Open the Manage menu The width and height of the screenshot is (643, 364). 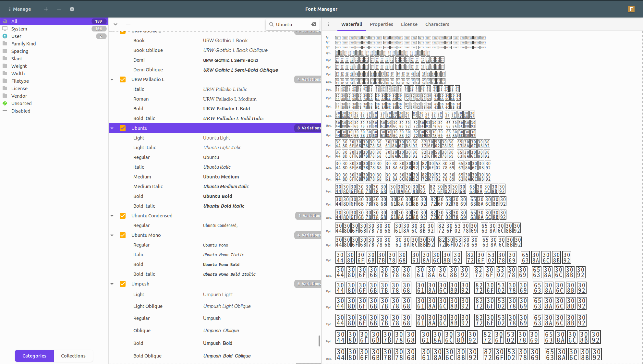[x=20, y=9]
